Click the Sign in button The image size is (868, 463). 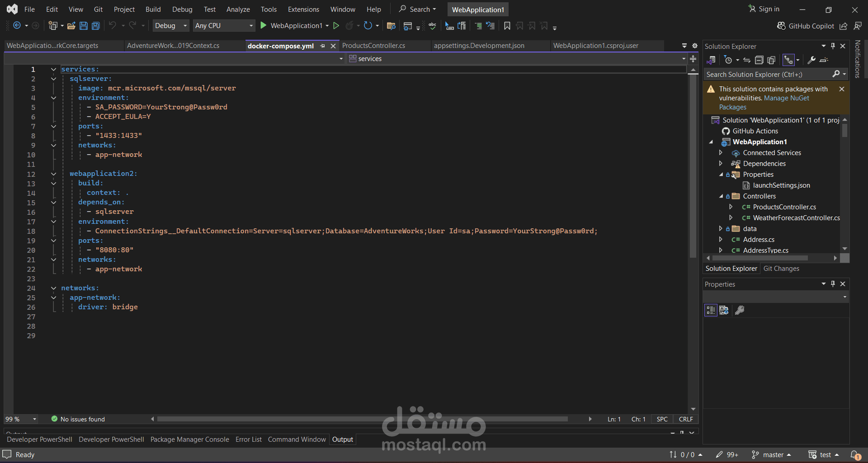point(764,9)
